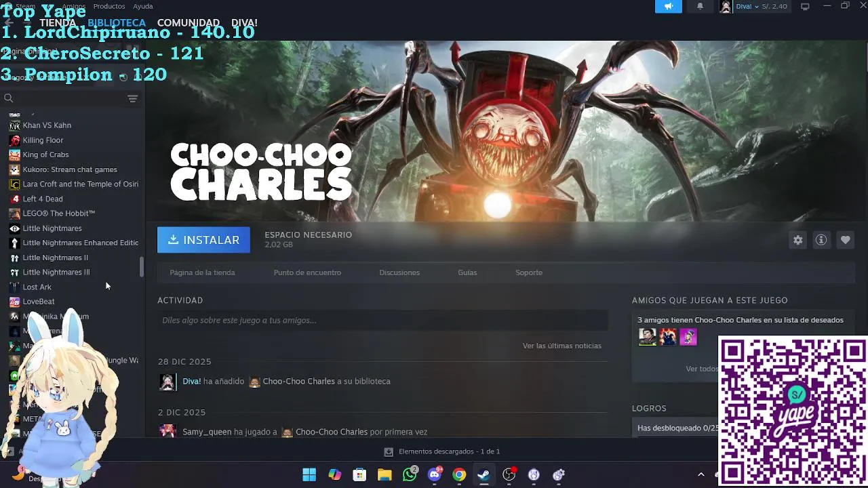The height and width of the screenshot is (488, 868).
Task: Open File Explorer from taskbar
Action: [384, 474]
